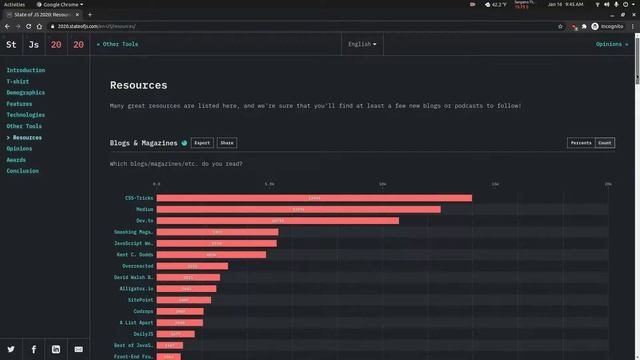Open the Opinions sidebar section
Viewport: 640px width, 360px height.
pyautogui.click(x=19, y=149)
